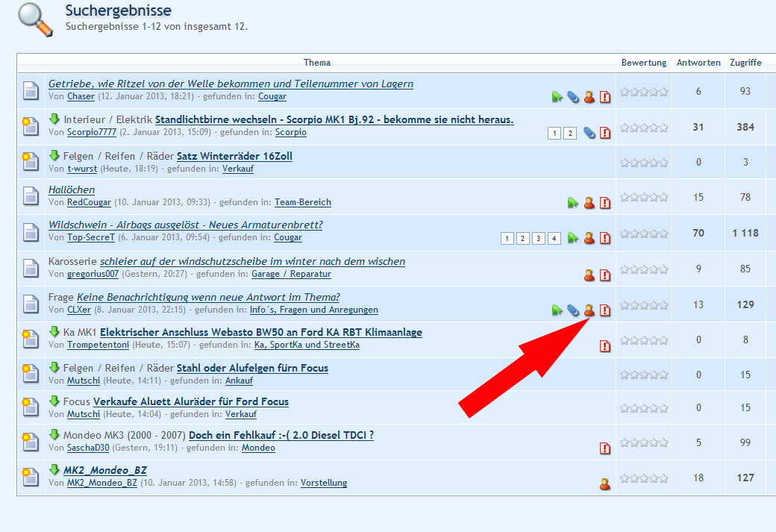Click the red exclamation icon in the Hallöchen row
776x532 pixels.
point(605,202)
